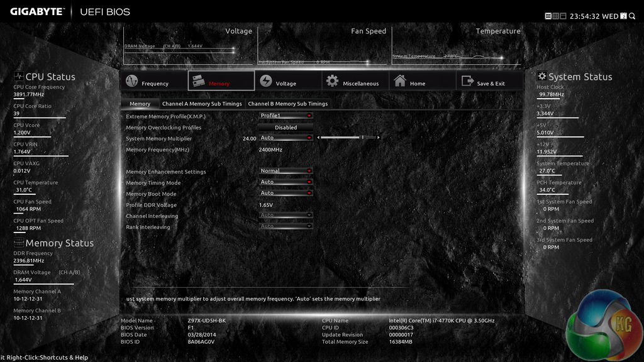The width and height of the screenshot is (644, 362).
Task: Open Memory Enhancement Settings Normal dropdown
Action: click(286, 171)
